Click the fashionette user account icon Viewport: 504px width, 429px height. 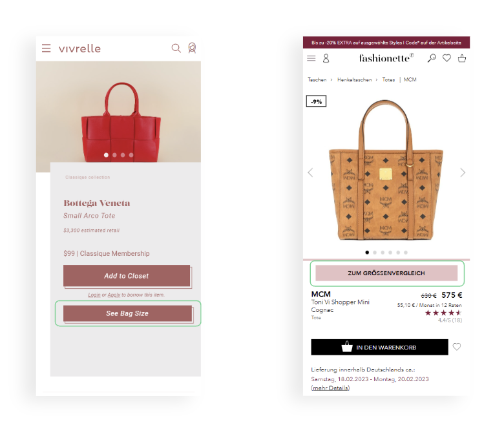pyautogui.click(x=326, y=58)
